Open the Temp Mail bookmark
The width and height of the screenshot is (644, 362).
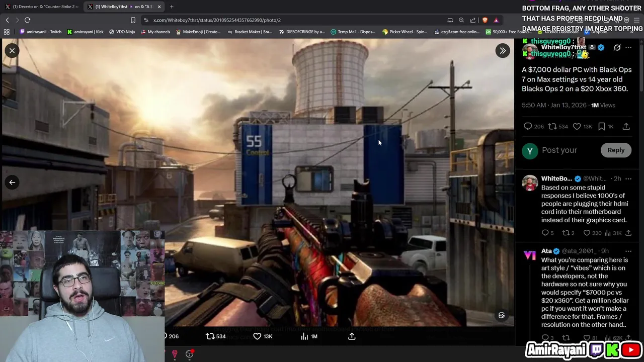click(353, 32)
